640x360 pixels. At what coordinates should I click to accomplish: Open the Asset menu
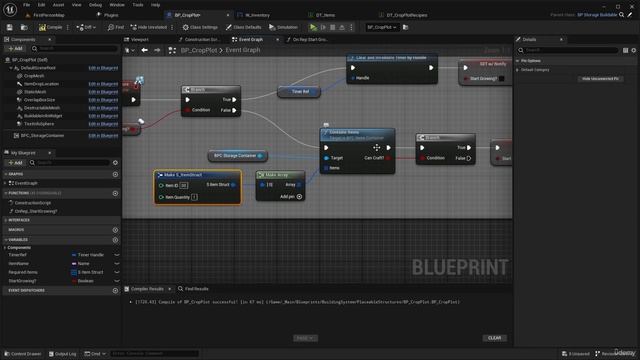pyautogui.click(x=58, y=5)
